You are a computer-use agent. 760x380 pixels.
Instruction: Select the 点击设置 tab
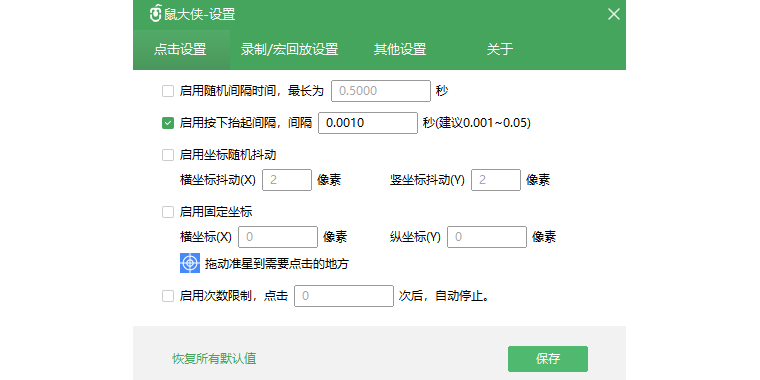click(x=180, y=49)
